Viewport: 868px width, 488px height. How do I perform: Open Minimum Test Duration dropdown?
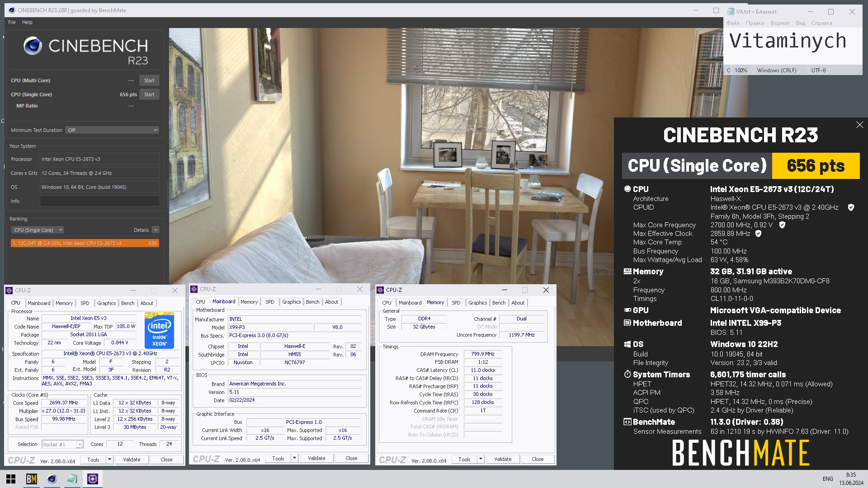coord(112,130)
